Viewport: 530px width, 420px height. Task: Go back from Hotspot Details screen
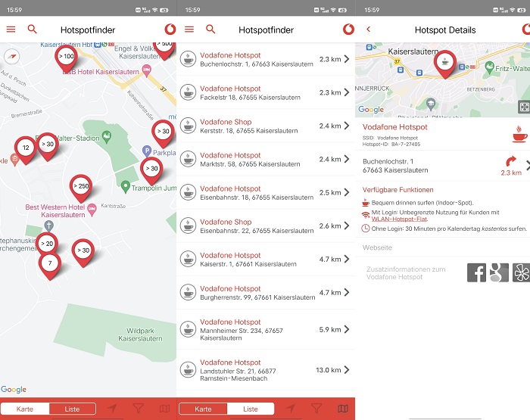coord(369,30)
